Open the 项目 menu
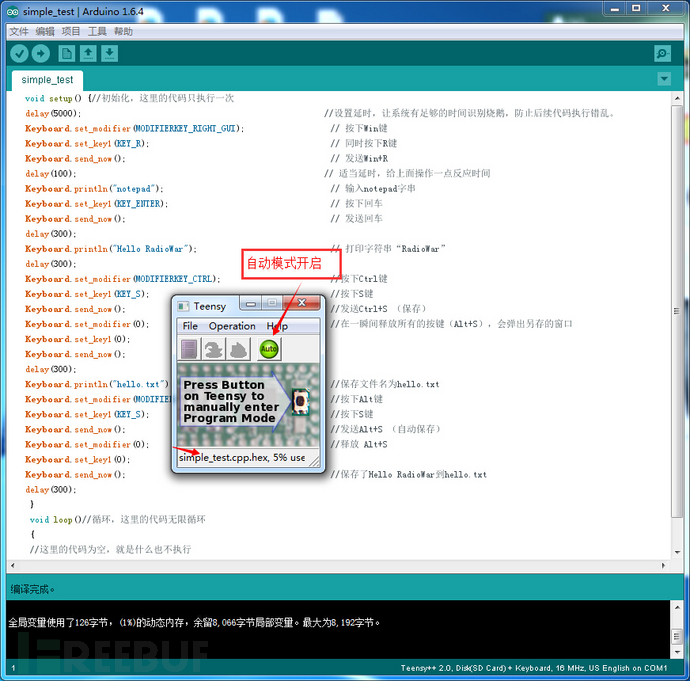690x681 pixels. tap(71, 32)
